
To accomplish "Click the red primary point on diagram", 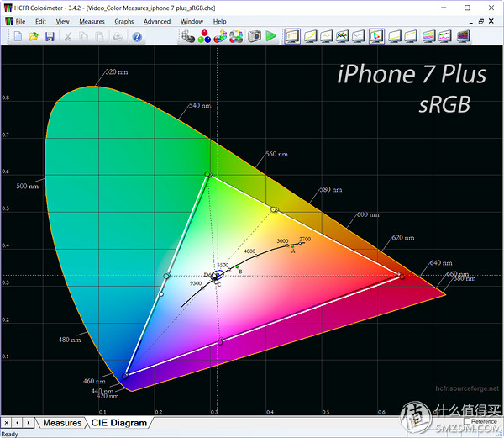I will click(402, 276).
